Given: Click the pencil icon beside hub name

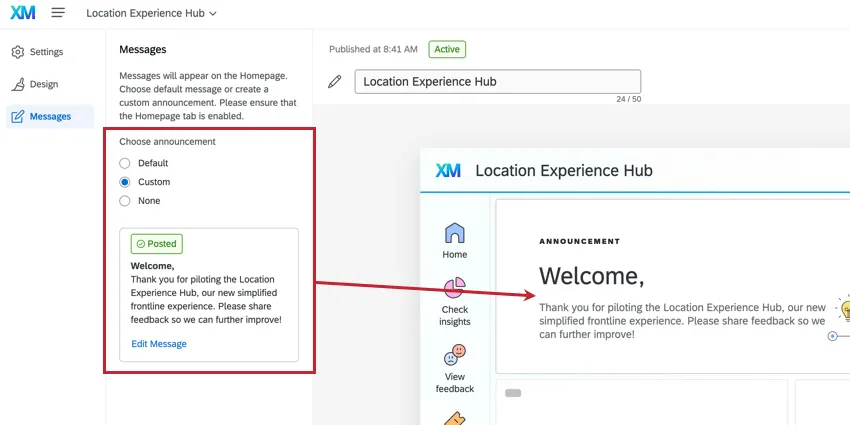Looking at the screenshot, I should coord(335,82).
